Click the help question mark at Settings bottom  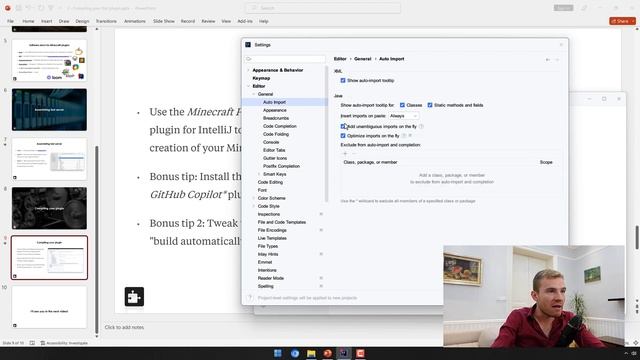250,298
